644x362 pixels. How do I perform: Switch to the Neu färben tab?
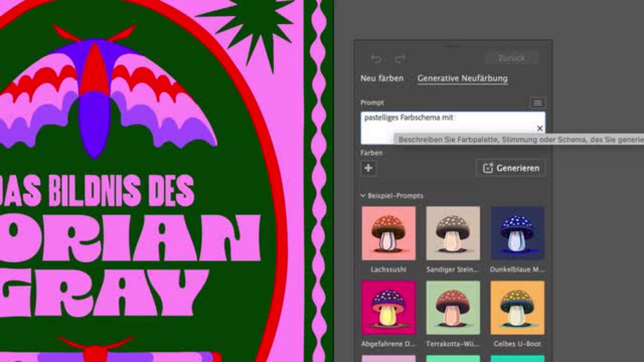tap(382, 78)
